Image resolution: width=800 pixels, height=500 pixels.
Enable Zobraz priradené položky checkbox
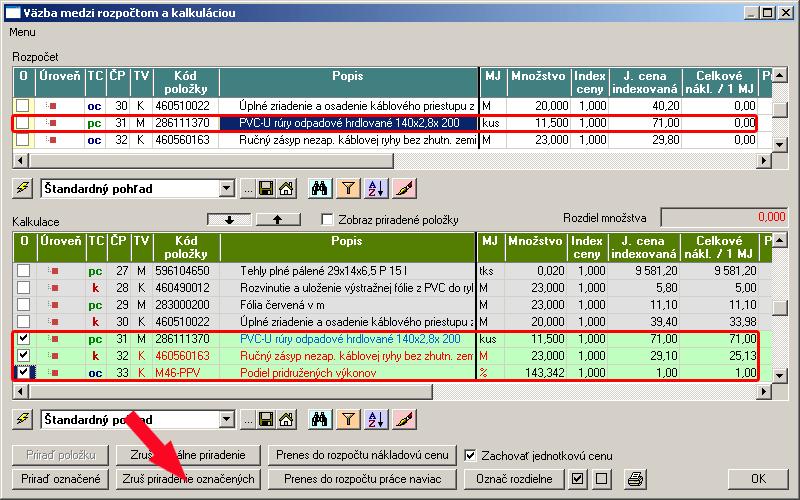coord(327,219)
